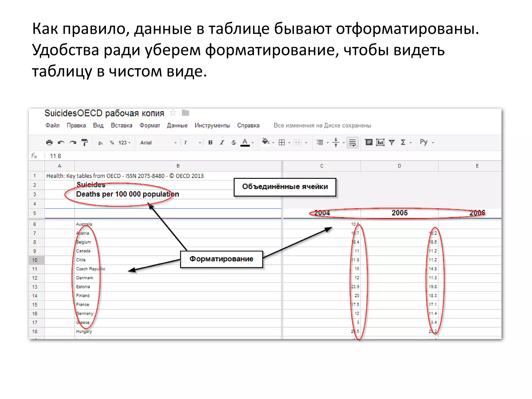Click the cell containing Australia
This screenshot has width=532, height=399.
(178, 224)
